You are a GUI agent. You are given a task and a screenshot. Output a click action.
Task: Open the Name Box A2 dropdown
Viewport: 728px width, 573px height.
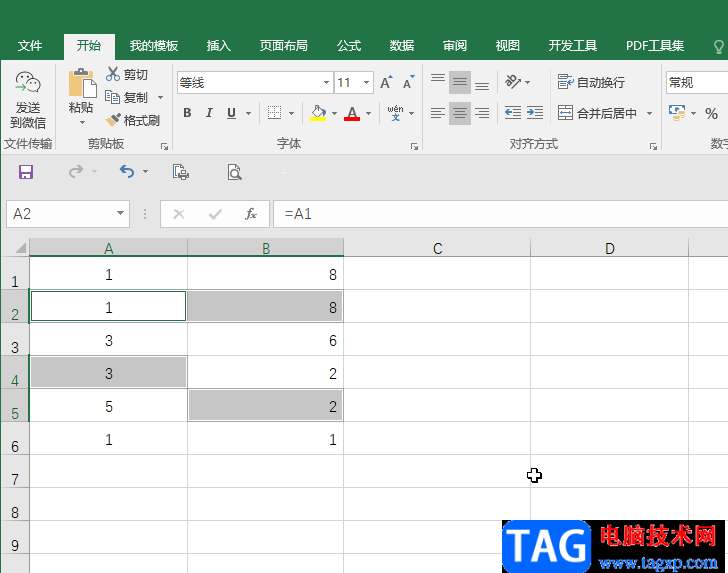pos(120,213)
